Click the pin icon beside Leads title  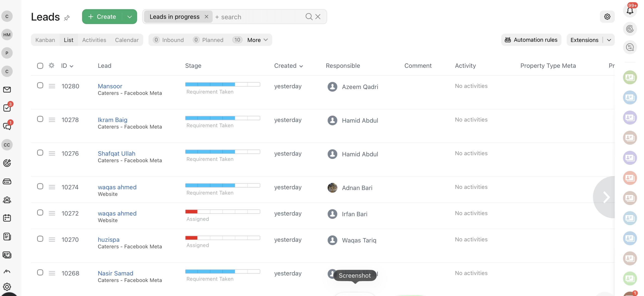pyautogui.click(x=67, y=18)
